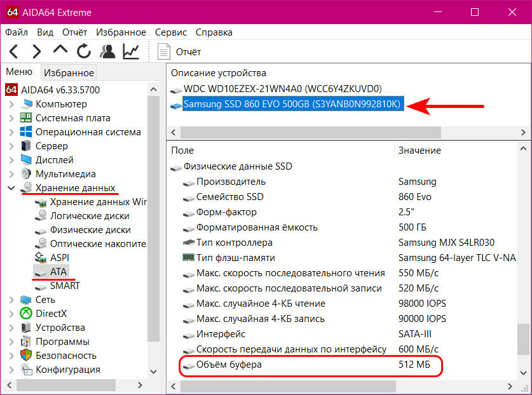Click the ASPI icon in tree
This screenshot has width=532, height=395.
coord(41,258)
